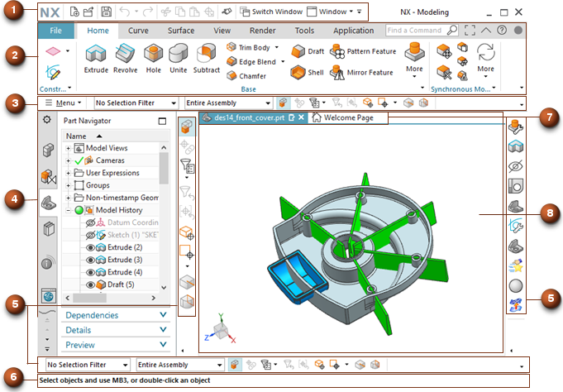The image size is (563, 392).
Task: Toggle the Cameras checkmark in Part Navigator
Action: [x=79, y=160]
